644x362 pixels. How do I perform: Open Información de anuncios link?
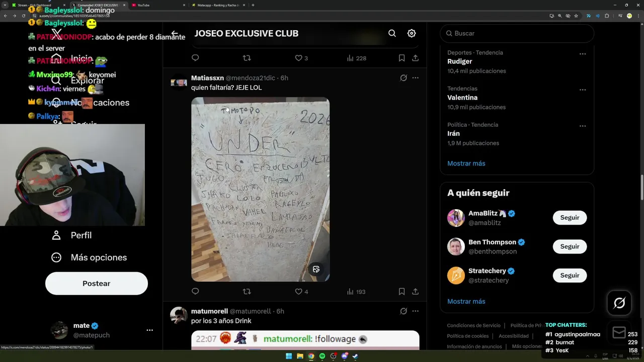click(x=474, y=346)
